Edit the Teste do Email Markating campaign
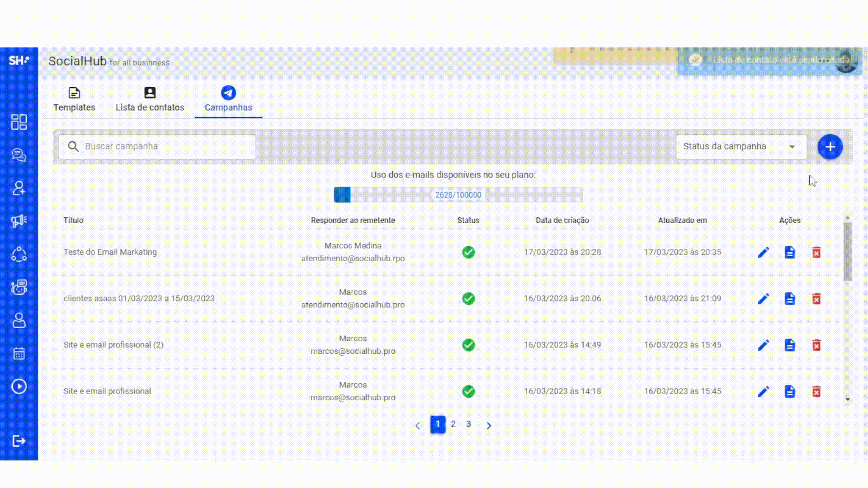 [x=764, y=252]
